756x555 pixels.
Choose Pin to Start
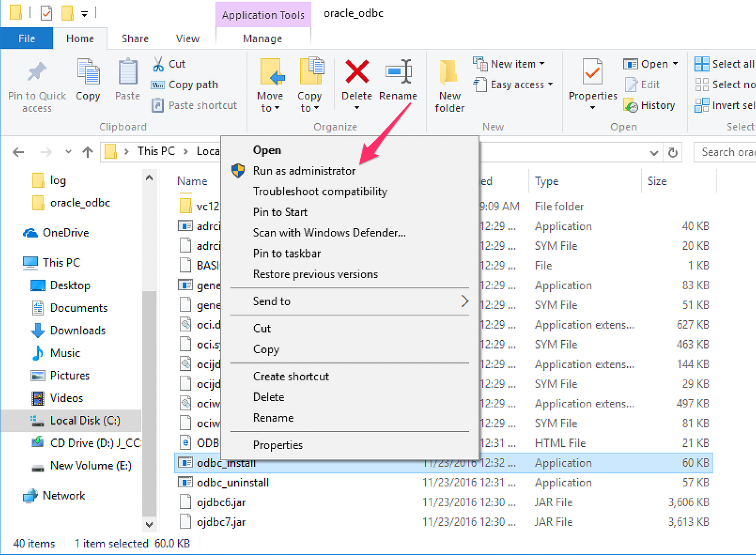(x=280, y=212)
